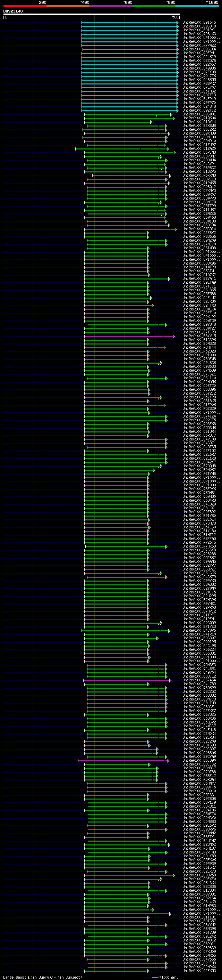Click label UniRef100_Q9ZTI2
222x980 pixels.
[199, 111]
